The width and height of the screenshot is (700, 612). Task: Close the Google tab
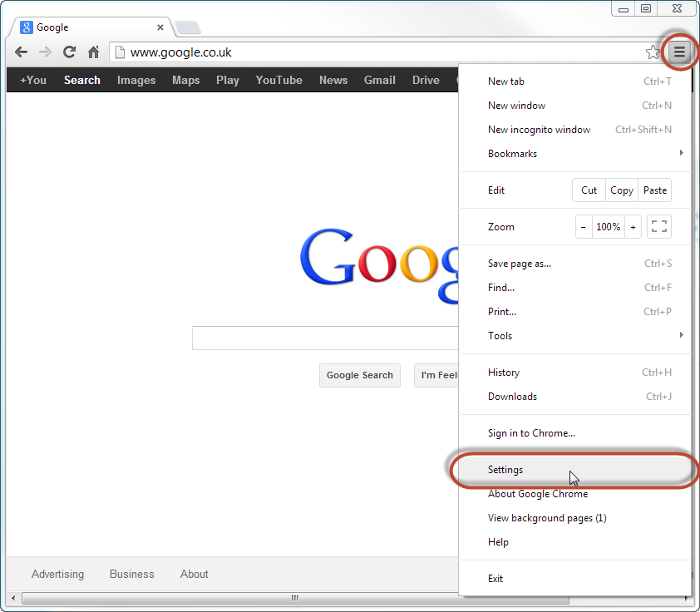160,27
